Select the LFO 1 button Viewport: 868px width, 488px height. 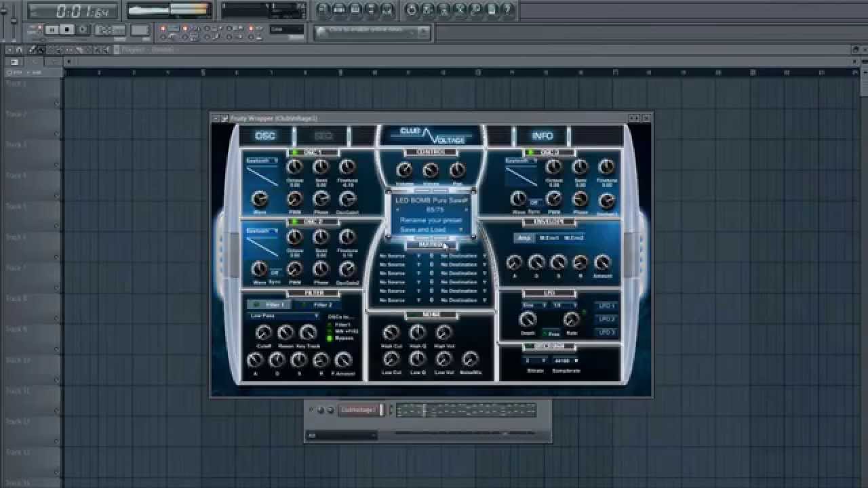pyautogui.click(x=606, y=306)
